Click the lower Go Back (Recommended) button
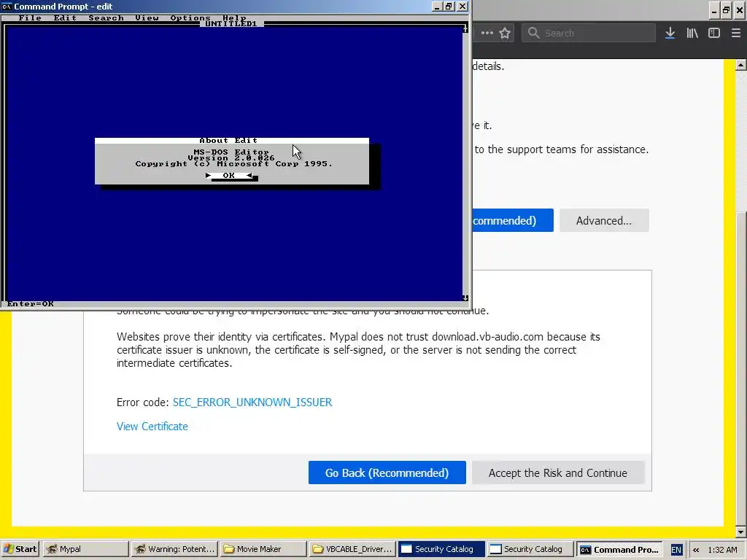The width and height of the screenshot is (747, 560). (x=387, y=472)
